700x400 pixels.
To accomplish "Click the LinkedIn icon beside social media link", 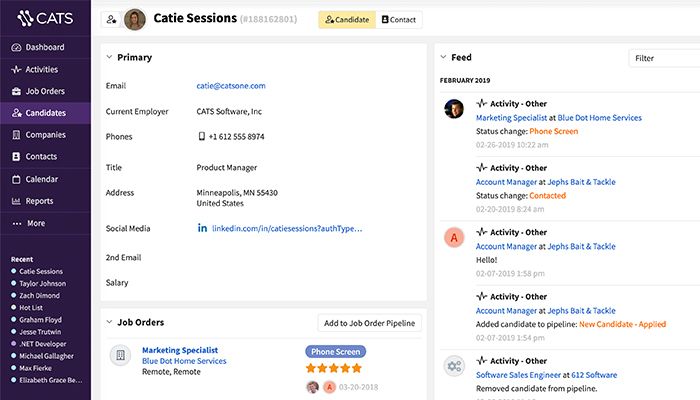I will click(202, 228).
